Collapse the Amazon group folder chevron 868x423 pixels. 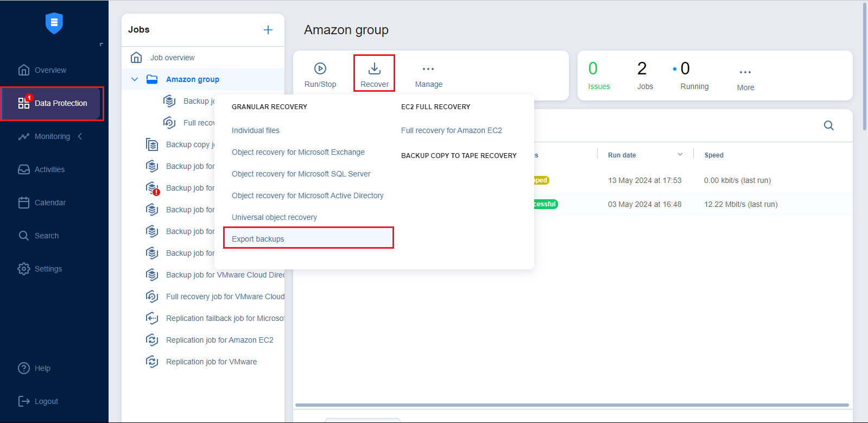click(x=135, y=79)
